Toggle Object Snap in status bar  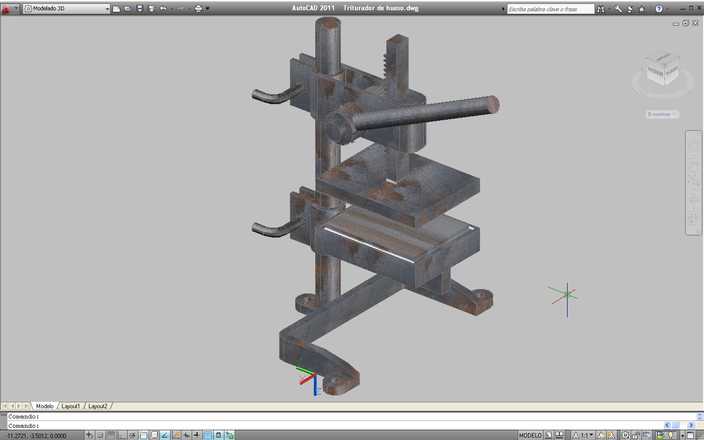coord(143,436)
